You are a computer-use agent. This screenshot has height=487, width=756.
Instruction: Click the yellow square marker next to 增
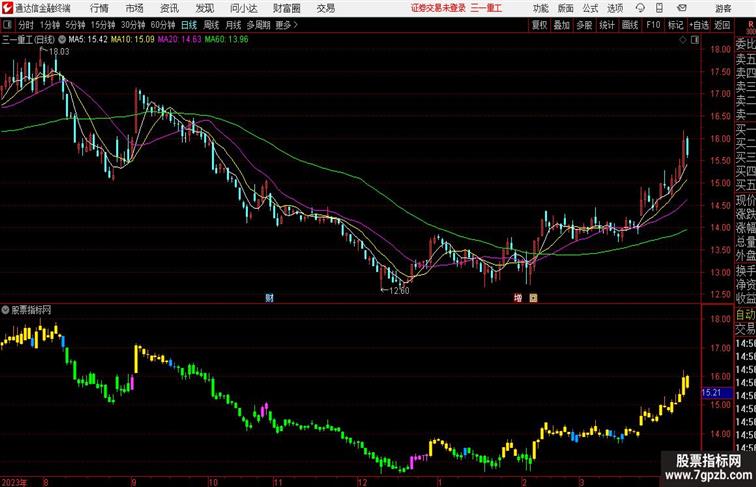(533, 298)
